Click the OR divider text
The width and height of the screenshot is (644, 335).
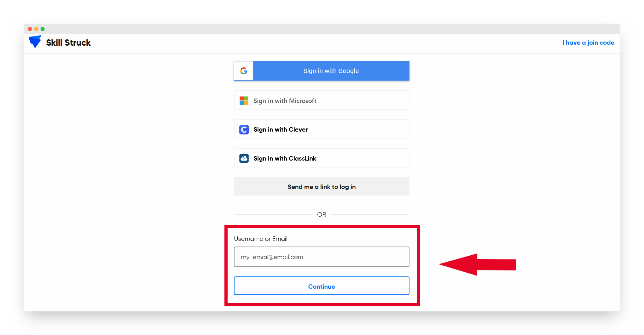[x=321, y=214]
